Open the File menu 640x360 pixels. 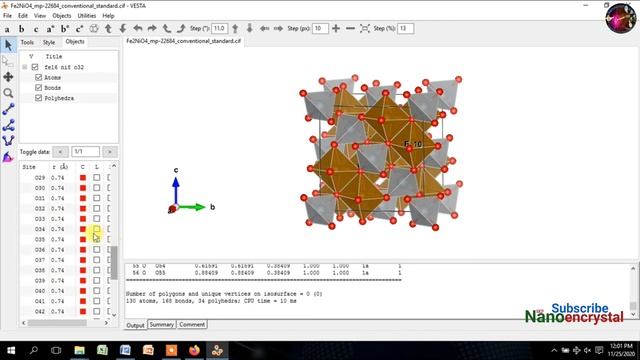coord(7,16)
